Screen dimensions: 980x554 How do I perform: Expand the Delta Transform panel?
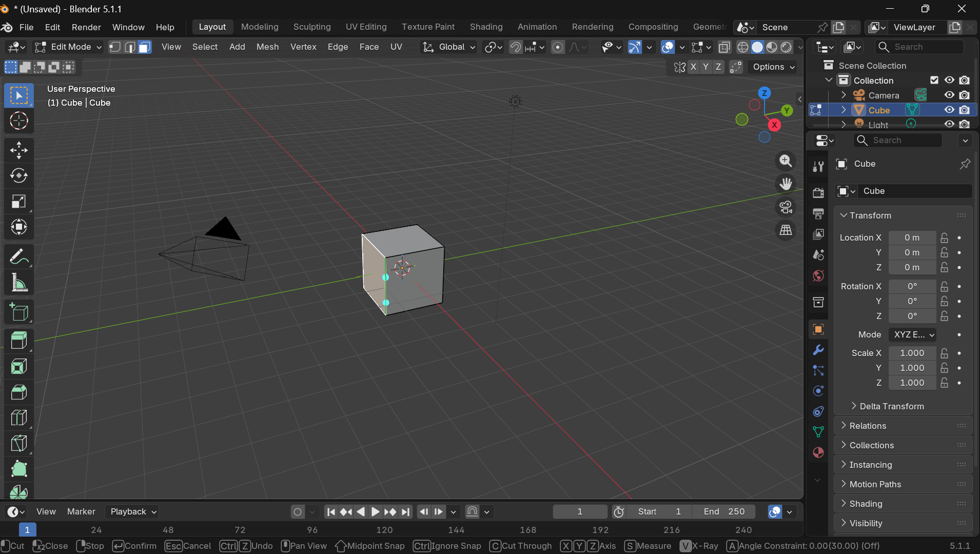click(892, 406)
